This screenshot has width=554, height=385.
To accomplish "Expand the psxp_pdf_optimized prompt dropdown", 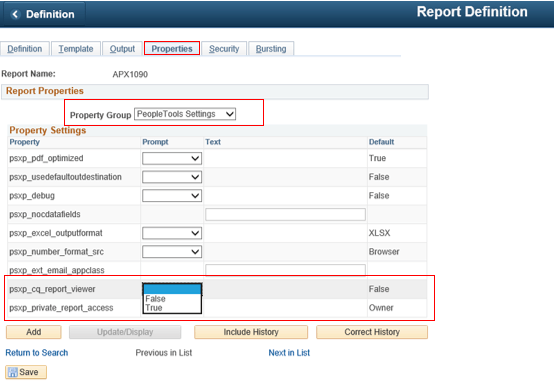I will [172, 158].
